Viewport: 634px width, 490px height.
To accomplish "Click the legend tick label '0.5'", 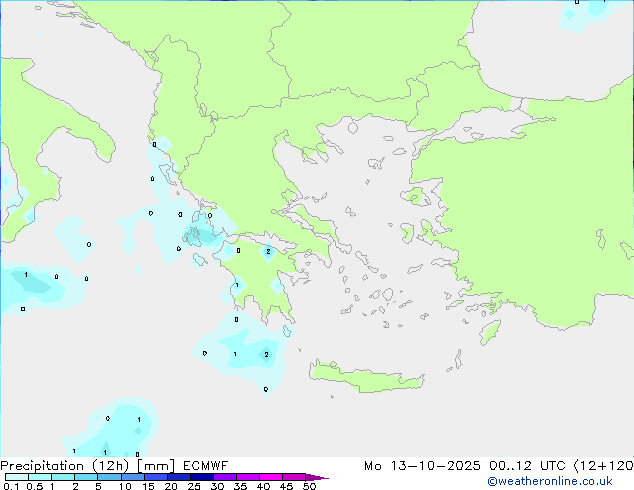I will pyautogui.click(x=34, y=486).
